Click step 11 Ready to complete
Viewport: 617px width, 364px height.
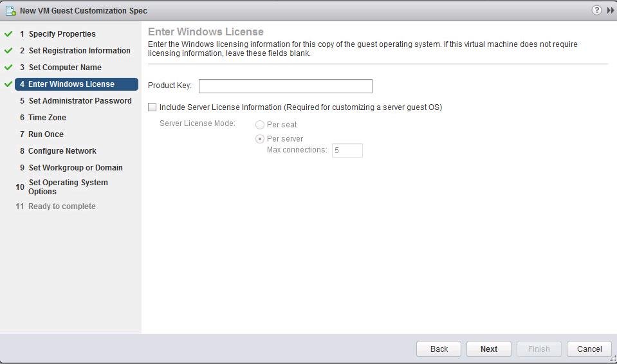(55, 206)
